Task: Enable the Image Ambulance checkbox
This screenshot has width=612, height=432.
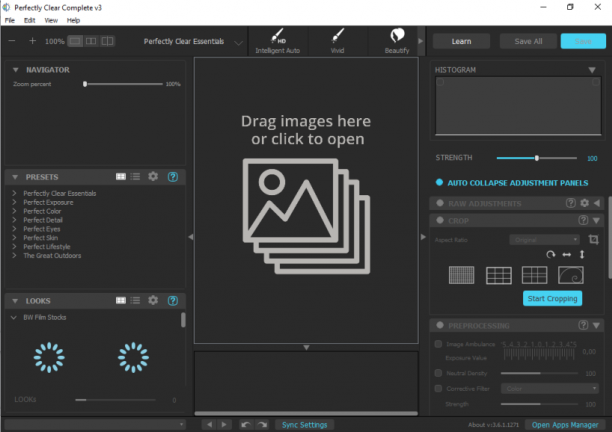Action: (438, 344)
